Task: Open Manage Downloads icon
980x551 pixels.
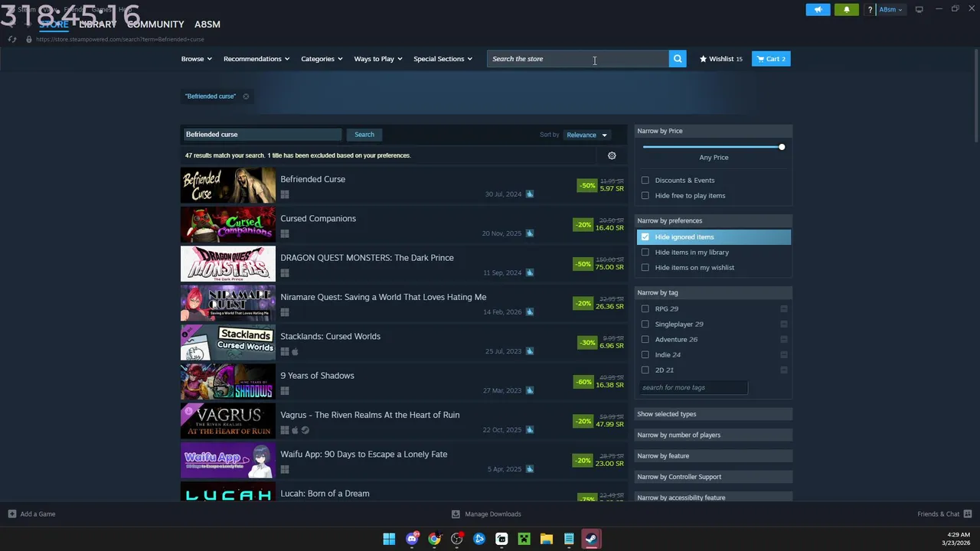Action: [456, 514]
